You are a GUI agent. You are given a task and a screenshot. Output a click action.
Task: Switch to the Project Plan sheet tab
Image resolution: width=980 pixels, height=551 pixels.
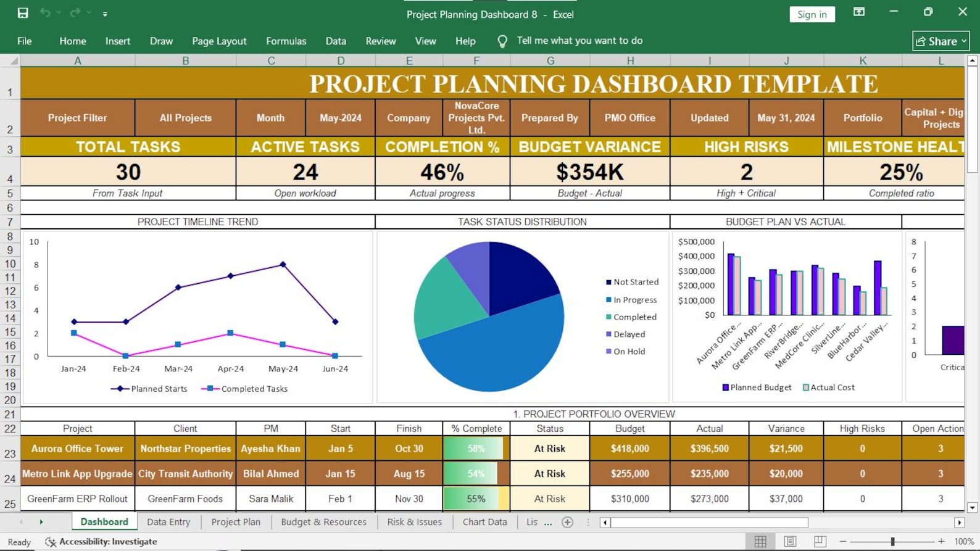tap(236, 522)
